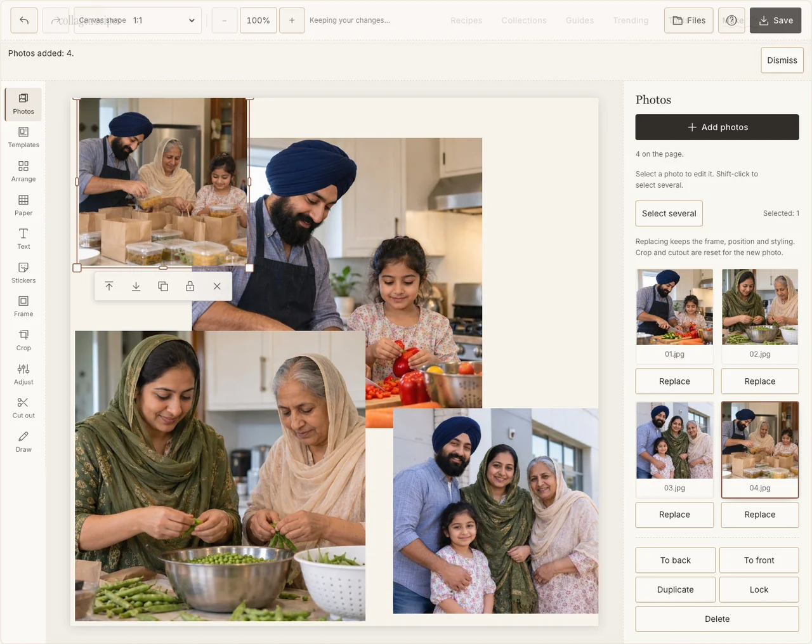Click the To front button
Screen dimensions: 812x644
(759, 560)
